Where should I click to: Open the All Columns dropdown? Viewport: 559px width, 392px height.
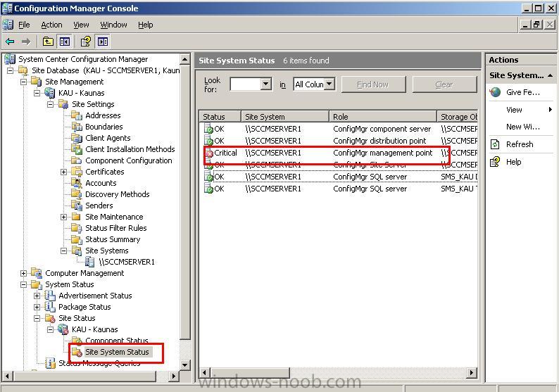pos(329,84)
